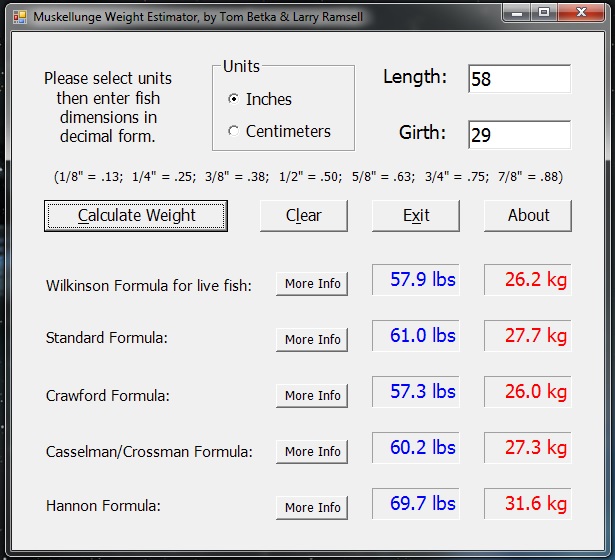Screen dimensions: 615x560
Task: Select the Centimeters units option
Action: pos(234,131)
